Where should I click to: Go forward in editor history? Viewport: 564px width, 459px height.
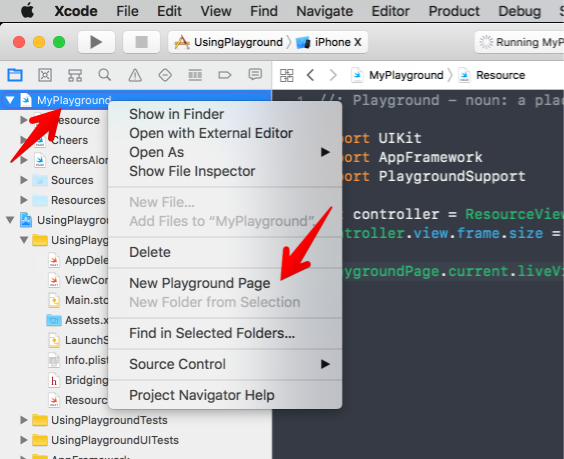tap(333, 75)
